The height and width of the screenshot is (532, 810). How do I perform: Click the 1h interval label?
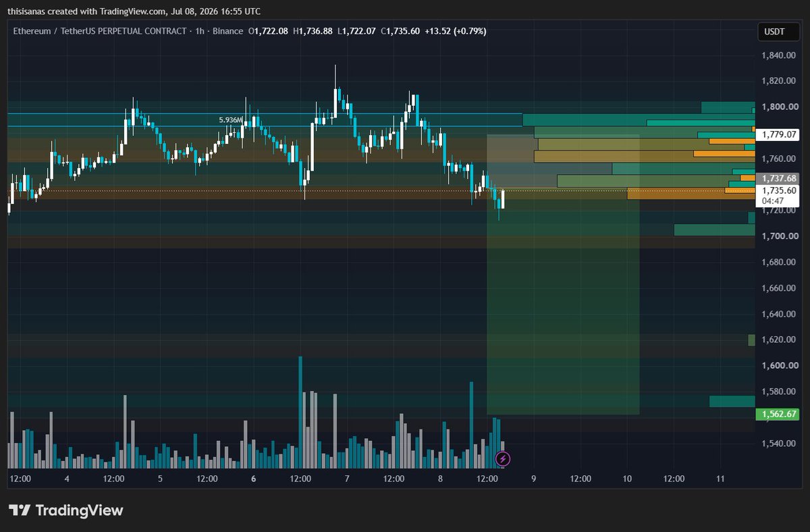pyautogui.click(x=198, y=31)
